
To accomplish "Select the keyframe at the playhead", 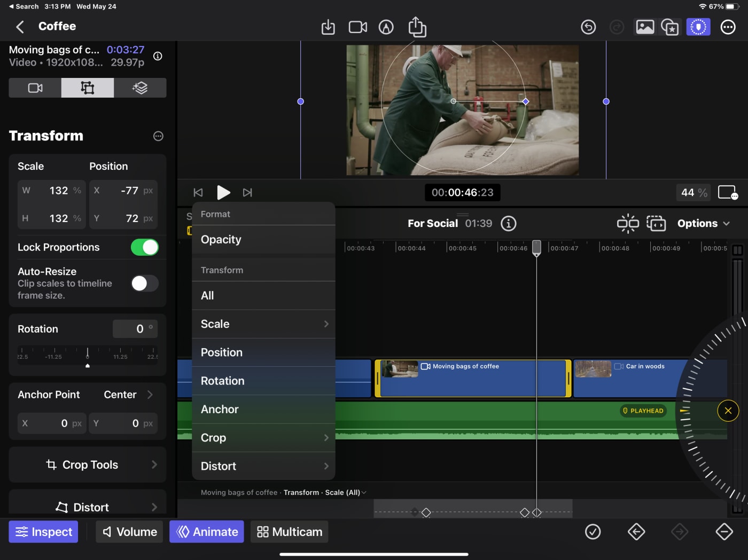I will point(537,512).
